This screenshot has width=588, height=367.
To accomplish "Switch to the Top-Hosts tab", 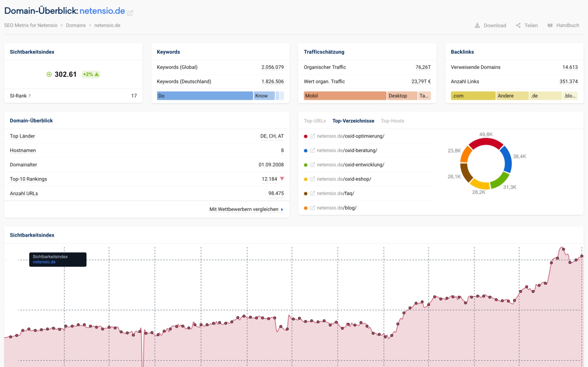I will tap(392, 121).
